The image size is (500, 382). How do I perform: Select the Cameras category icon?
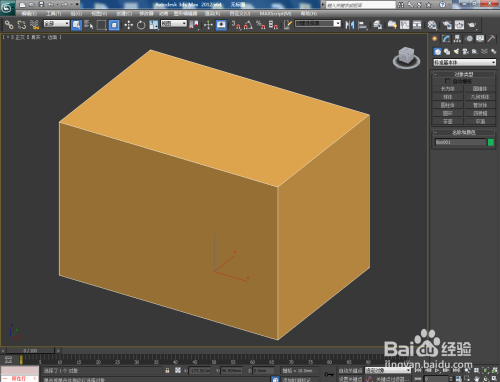click(466, 51)
